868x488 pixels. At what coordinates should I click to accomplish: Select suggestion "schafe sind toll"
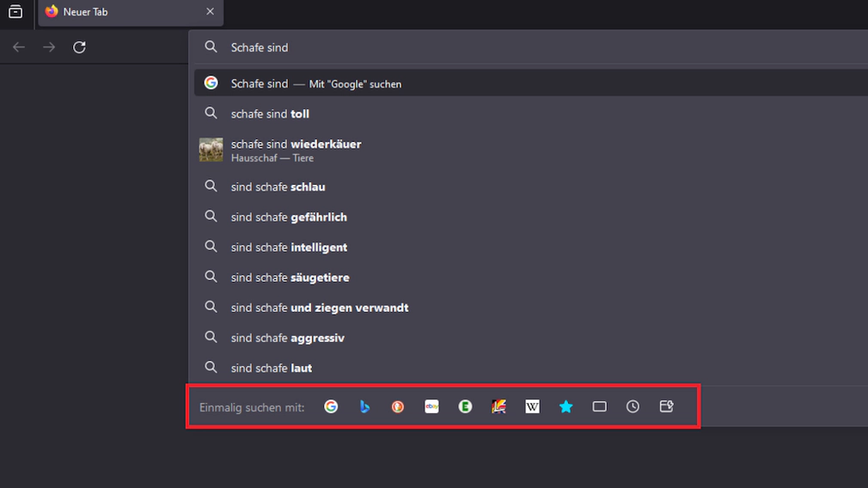coord(270,113)
